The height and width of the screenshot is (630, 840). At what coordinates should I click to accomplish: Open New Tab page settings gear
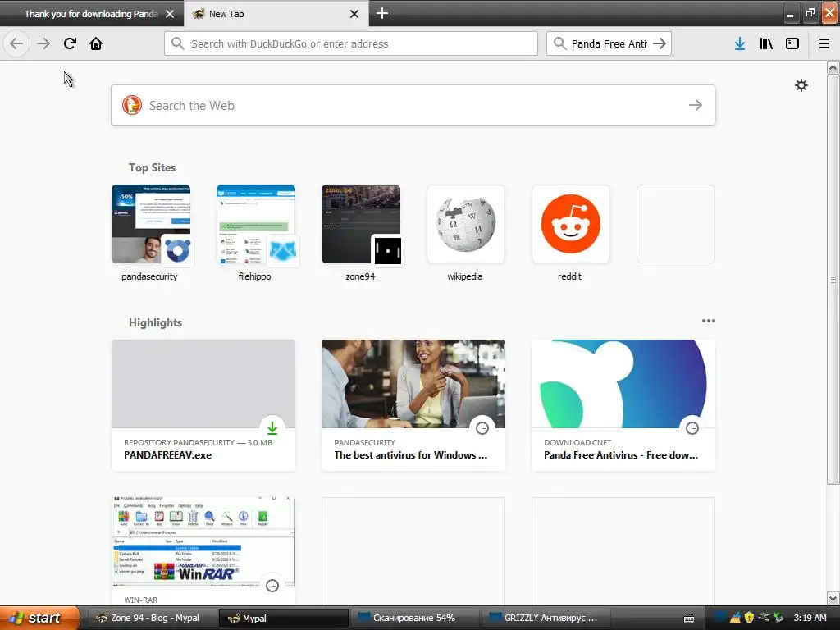(801, 85)
